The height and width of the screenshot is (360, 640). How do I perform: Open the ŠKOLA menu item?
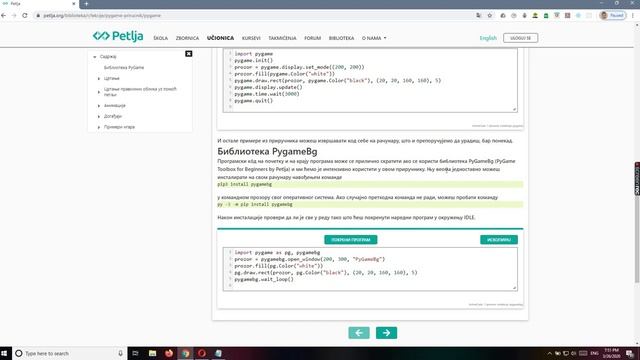160,38
